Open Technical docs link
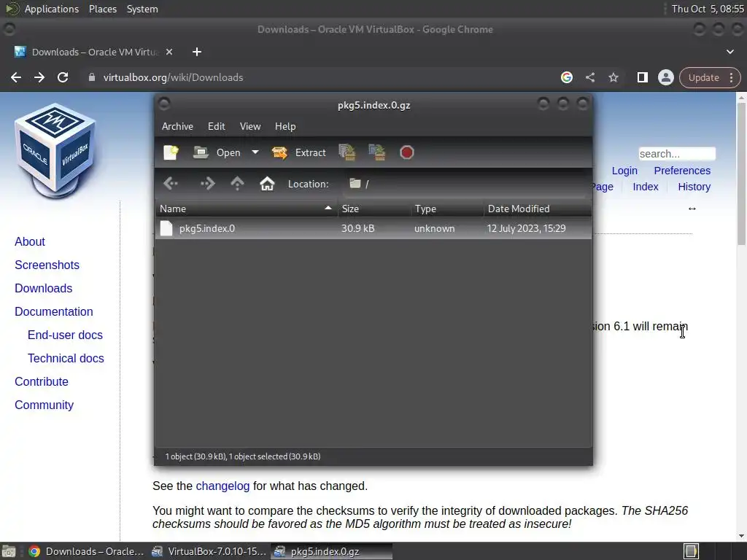Viewport: 747px width, 560px height. tap(66, 359)
